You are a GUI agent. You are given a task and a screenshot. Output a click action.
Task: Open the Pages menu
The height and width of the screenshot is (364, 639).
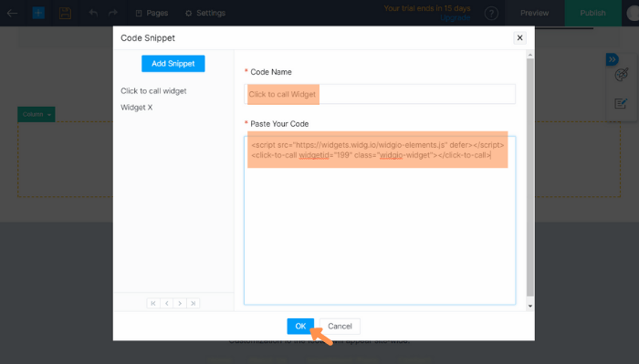tap(152, 13)
